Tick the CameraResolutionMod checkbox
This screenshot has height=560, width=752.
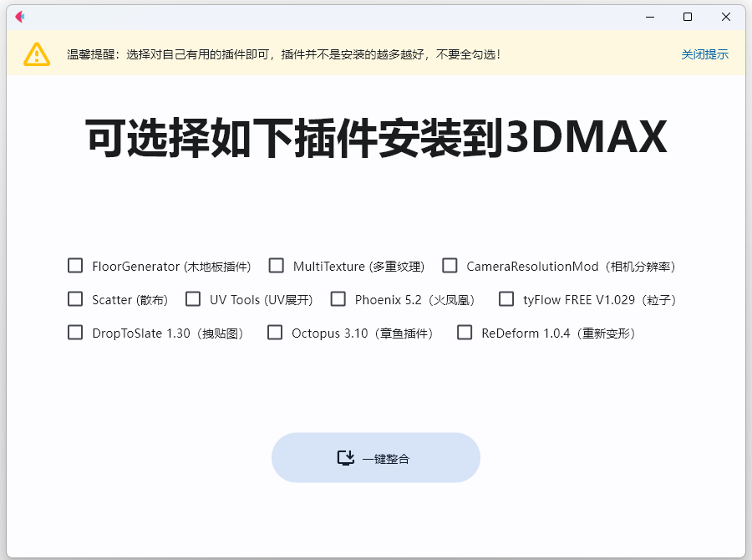click(x=450, y=265)
